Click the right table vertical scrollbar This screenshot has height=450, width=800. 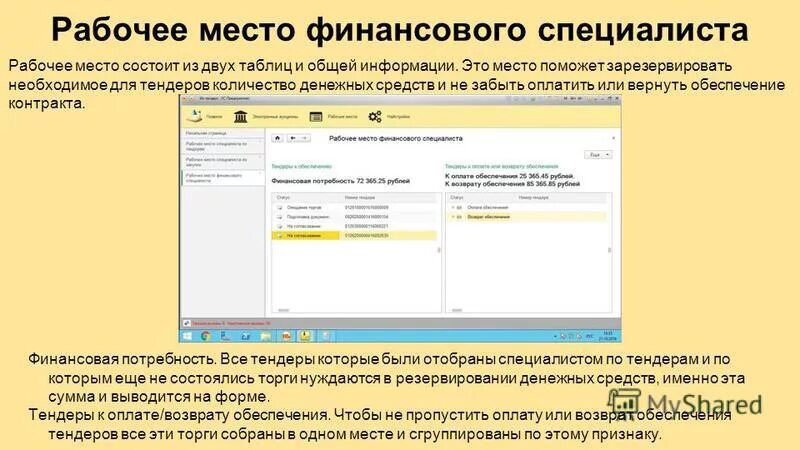click(609, 250)
